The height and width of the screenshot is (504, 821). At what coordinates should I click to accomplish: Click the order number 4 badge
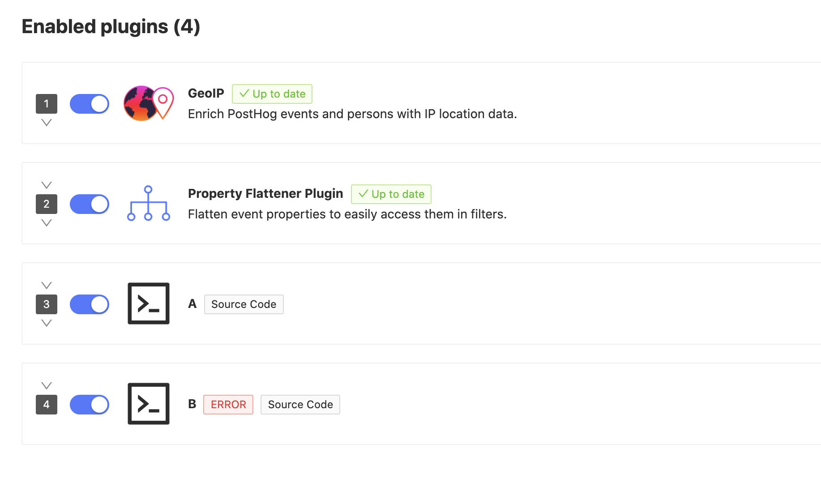pos(47,405)
